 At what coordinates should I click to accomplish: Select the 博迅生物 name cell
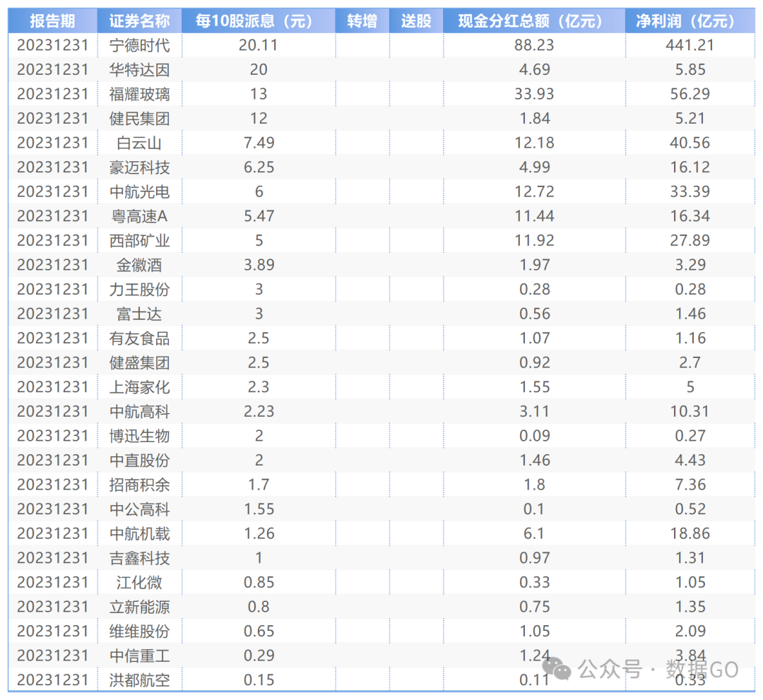pyautogui.click(x=140, y=436)
